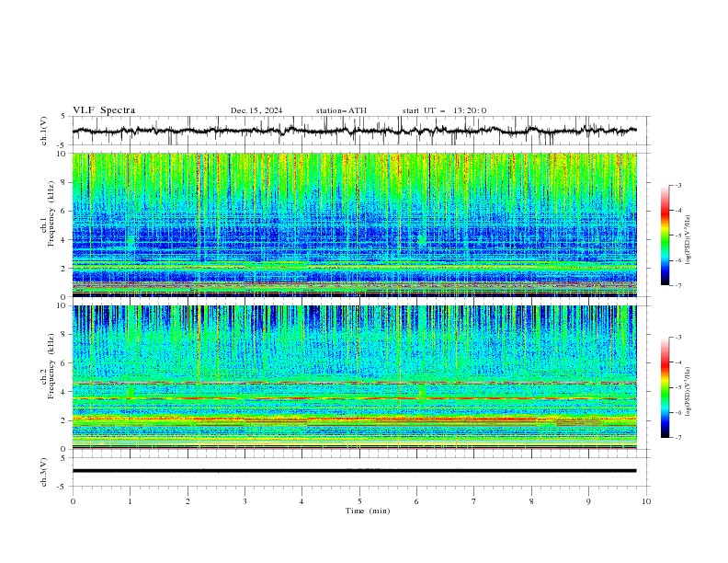This screenshot has height=563, width=728.
Task: Click the '10' kHz tick on ch.2 spectrogram
Action: 63,305
